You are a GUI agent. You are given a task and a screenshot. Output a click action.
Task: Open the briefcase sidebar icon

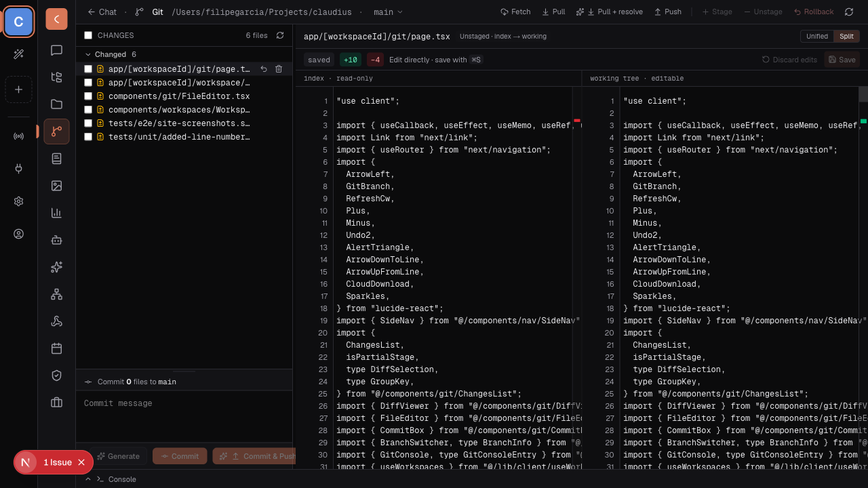tap(56, 403)
